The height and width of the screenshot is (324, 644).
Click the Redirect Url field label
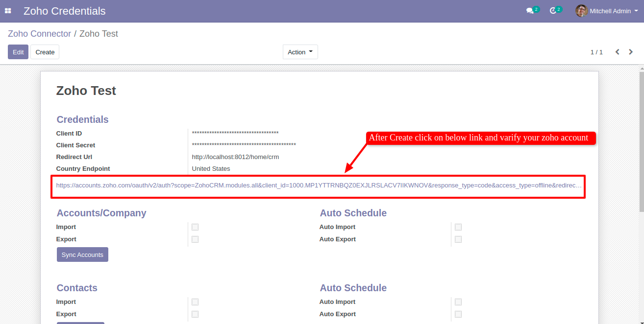pos(74,157)
